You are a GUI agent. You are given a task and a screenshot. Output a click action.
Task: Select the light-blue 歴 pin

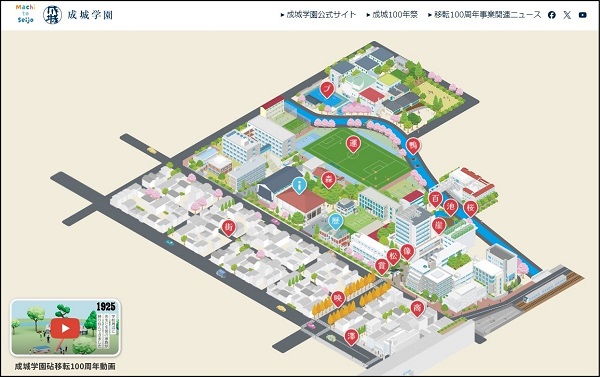(336, 221)
